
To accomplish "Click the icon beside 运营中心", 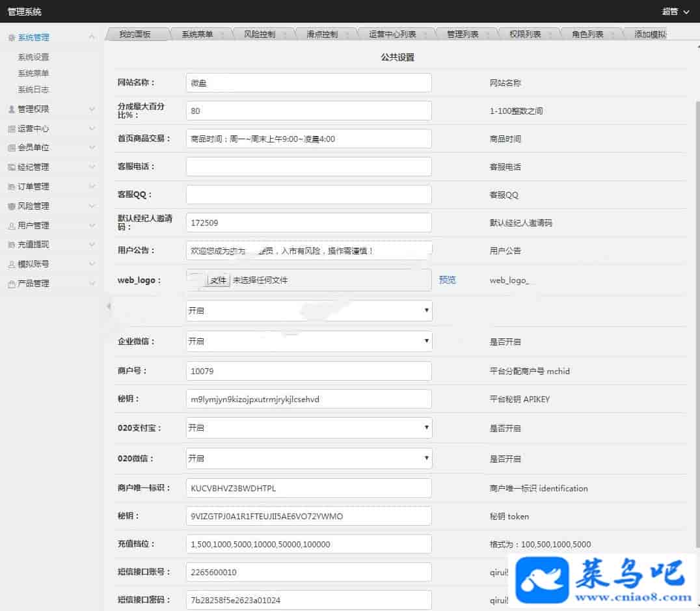I will 12,129.
